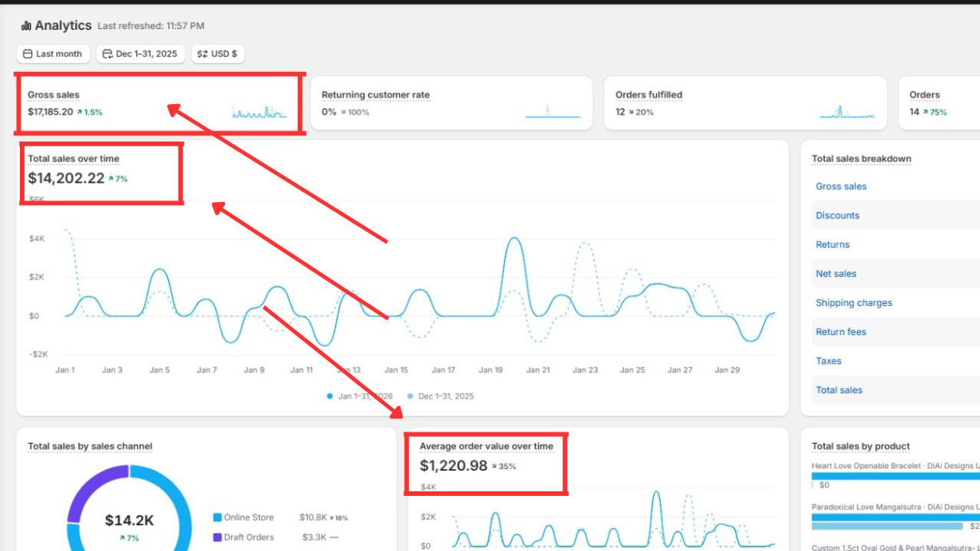The width and height of the screenshot is (980, 551).
Task: Open the Total sales by sales channel report
Action: 90,447
